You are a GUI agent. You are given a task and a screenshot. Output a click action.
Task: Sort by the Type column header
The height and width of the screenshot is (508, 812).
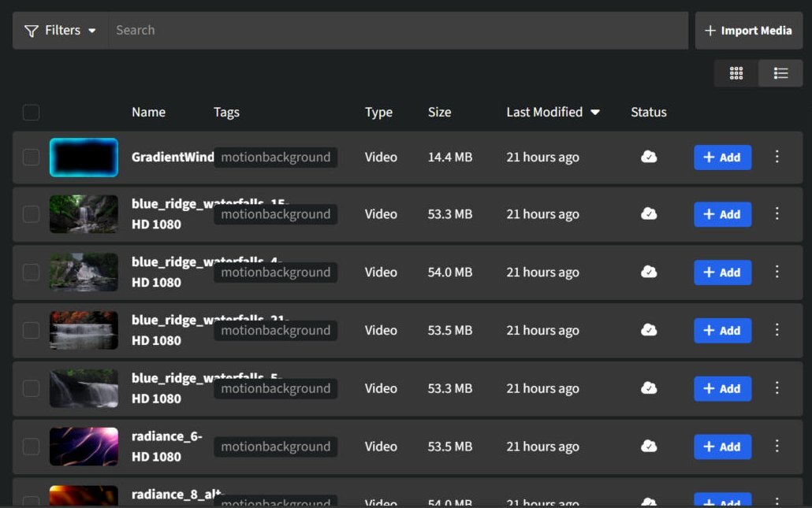(378, 113)
